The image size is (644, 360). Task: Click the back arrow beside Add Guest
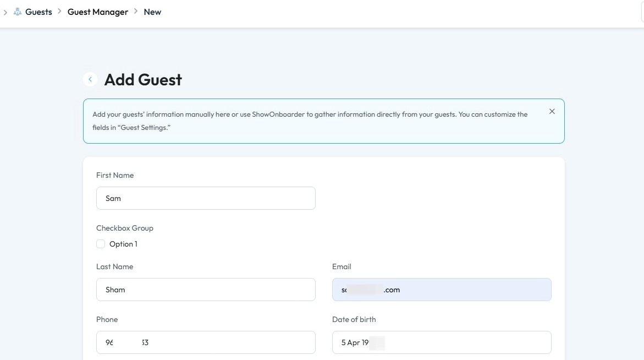pos(90,79)
